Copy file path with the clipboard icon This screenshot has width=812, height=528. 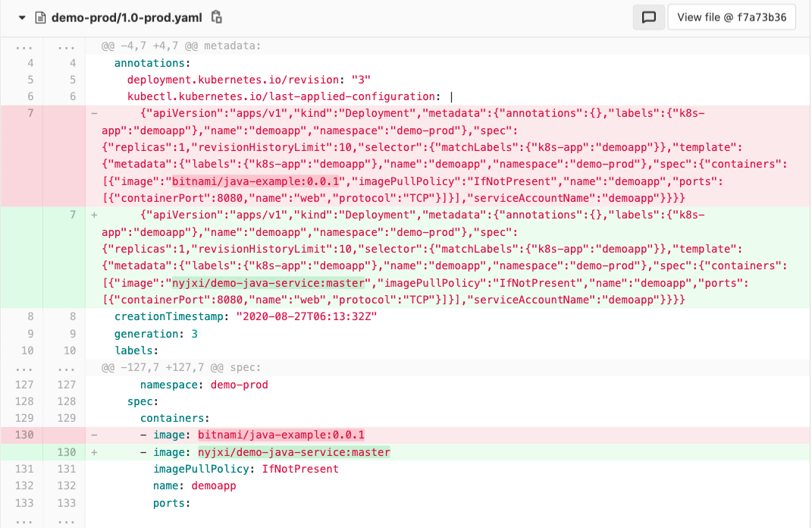point(217,17)
